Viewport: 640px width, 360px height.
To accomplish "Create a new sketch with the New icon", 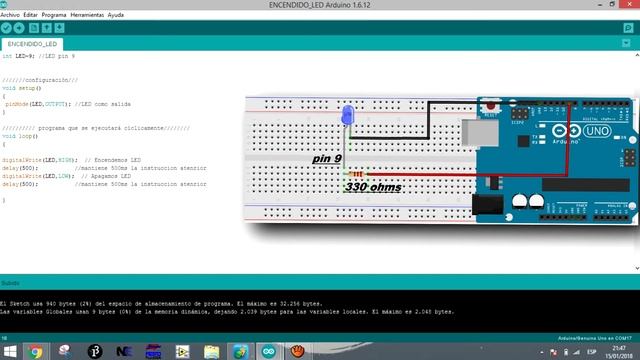I will (x=34, y=28).
